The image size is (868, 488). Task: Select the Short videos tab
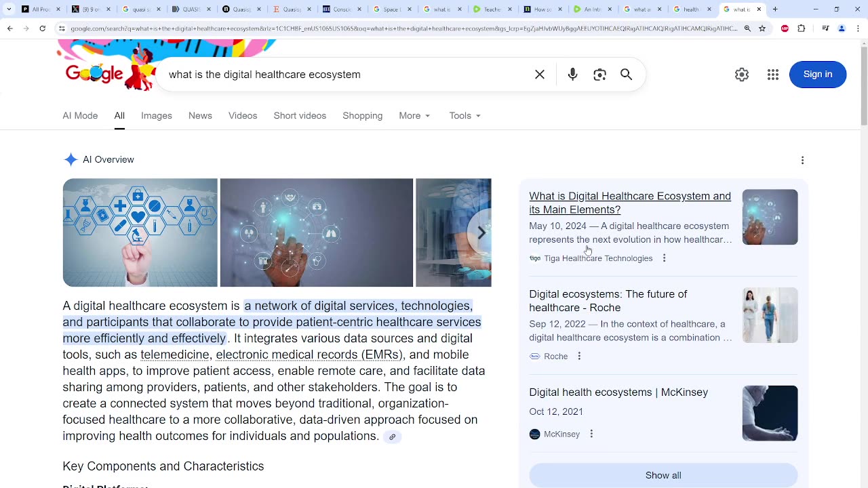point(300,116)
